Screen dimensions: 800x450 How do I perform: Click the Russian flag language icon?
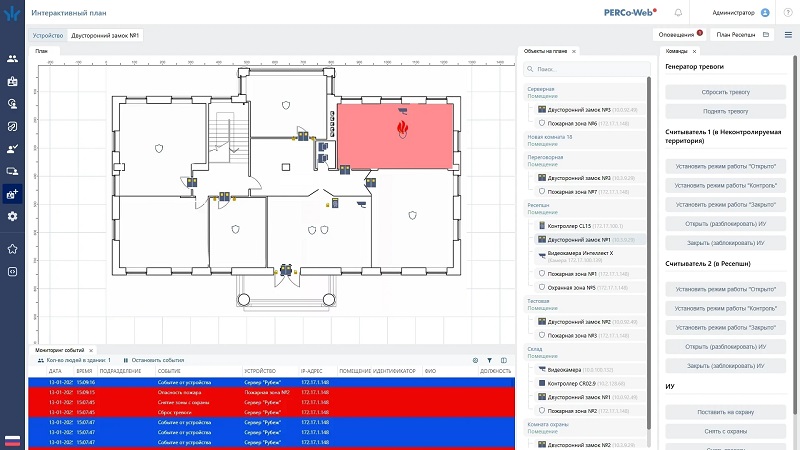pyautogui.click(x=12, y=440)
